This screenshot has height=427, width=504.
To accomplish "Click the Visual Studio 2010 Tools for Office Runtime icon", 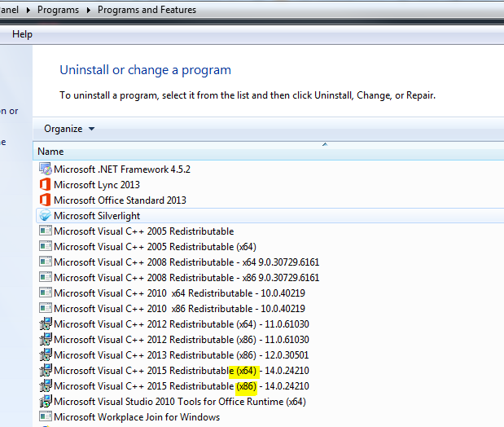I will (46, 401).
